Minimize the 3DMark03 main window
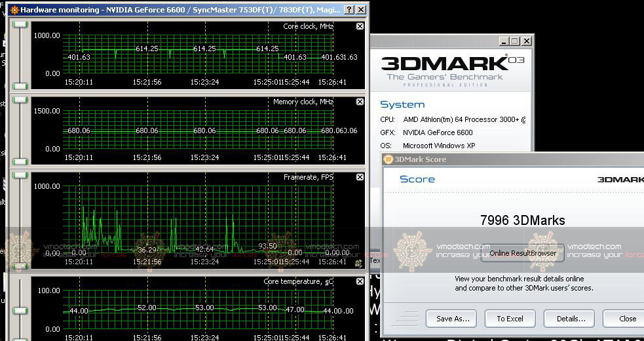This screenshot has height=341, width=644. (x=504, y=41)
